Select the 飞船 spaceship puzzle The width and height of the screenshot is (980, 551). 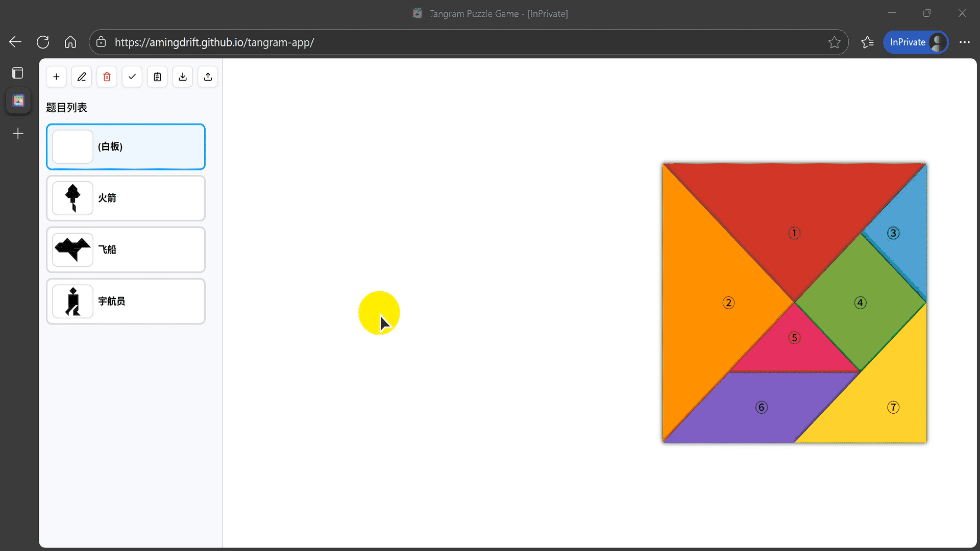pyautogui.click(x=126, y=250)
